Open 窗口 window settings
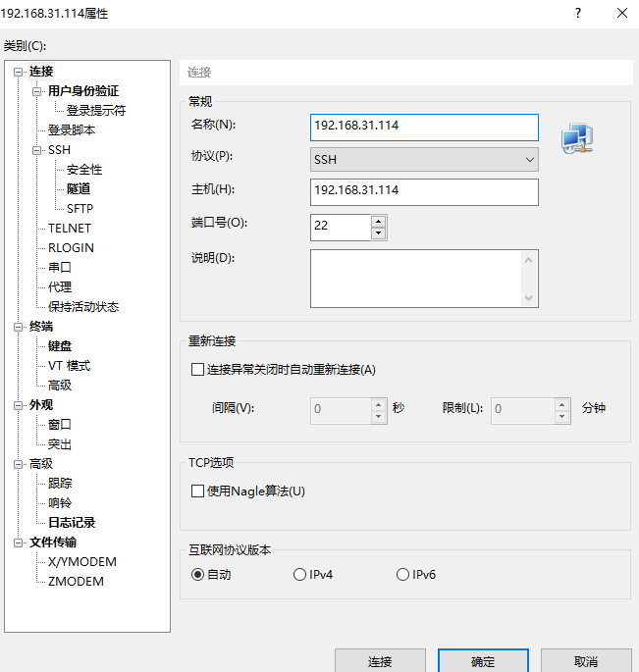The width and height of the screenshot is (639, 672). 60,425
